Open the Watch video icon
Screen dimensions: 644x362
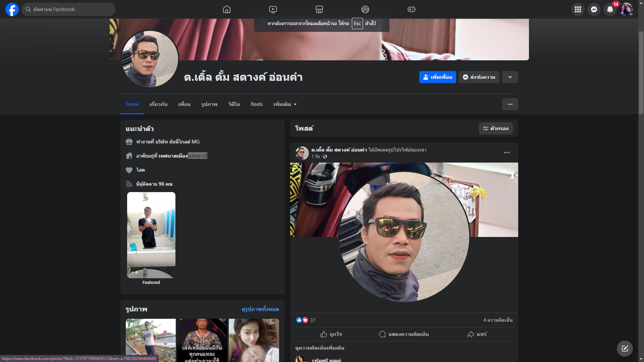(273, 9)
